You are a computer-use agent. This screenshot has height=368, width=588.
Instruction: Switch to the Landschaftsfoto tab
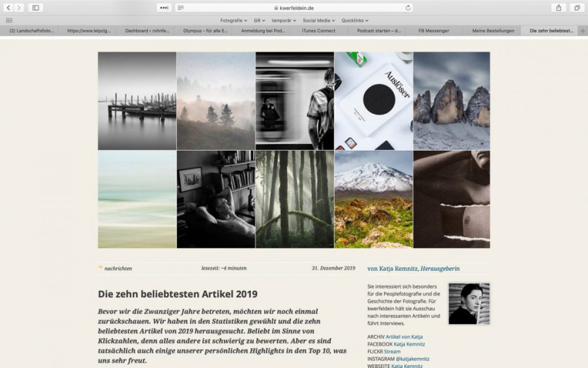point(29,31)
